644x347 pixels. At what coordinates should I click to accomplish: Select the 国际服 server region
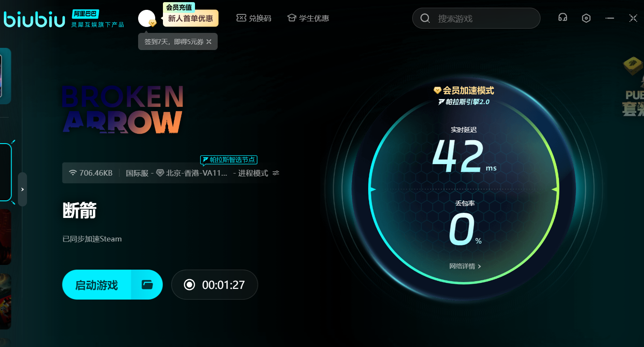(137, 173)
